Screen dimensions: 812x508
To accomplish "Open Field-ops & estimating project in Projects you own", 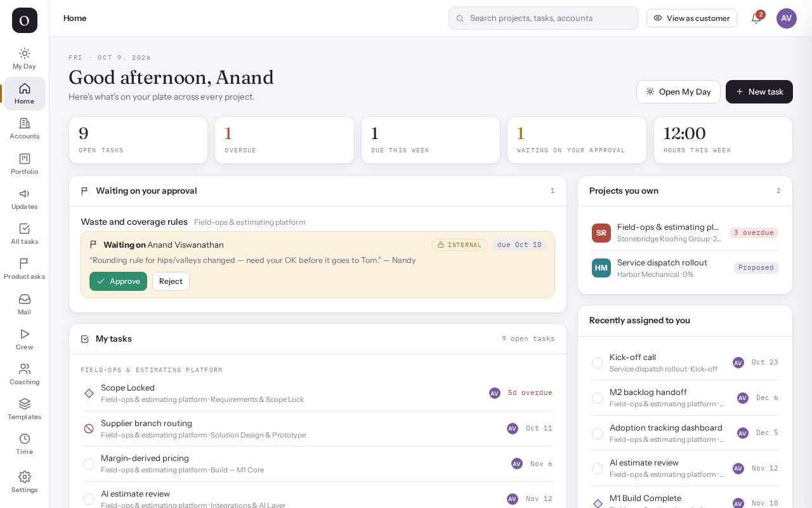I will pyautogui.click(x=685, y=233).
